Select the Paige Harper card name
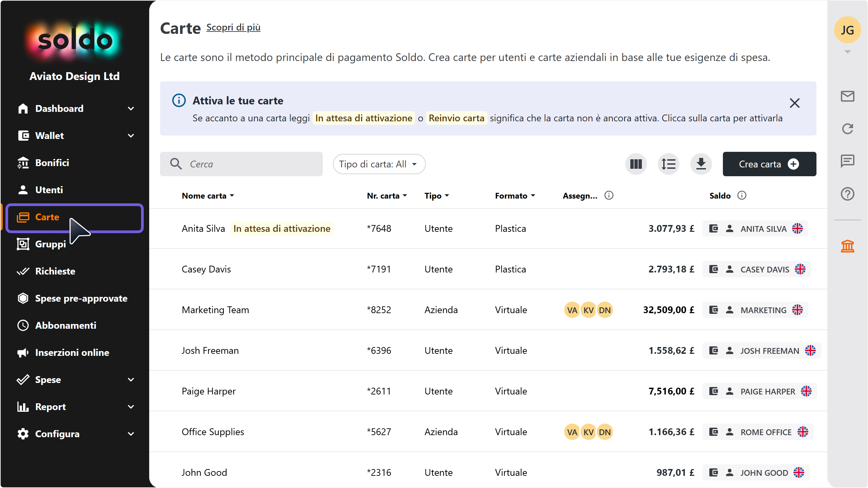The image size is (868, 488). (x=209, y=391)
